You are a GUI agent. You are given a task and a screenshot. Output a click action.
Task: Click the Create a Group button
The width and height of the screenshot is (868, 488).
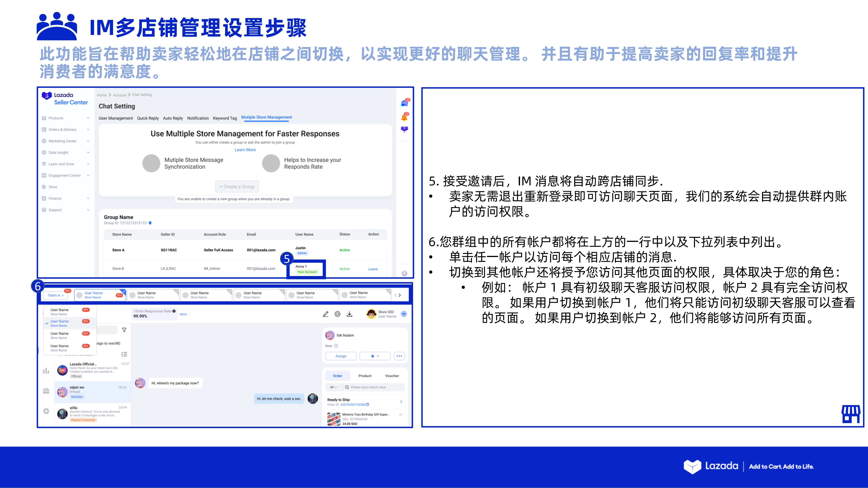click(x=237, y=187)
